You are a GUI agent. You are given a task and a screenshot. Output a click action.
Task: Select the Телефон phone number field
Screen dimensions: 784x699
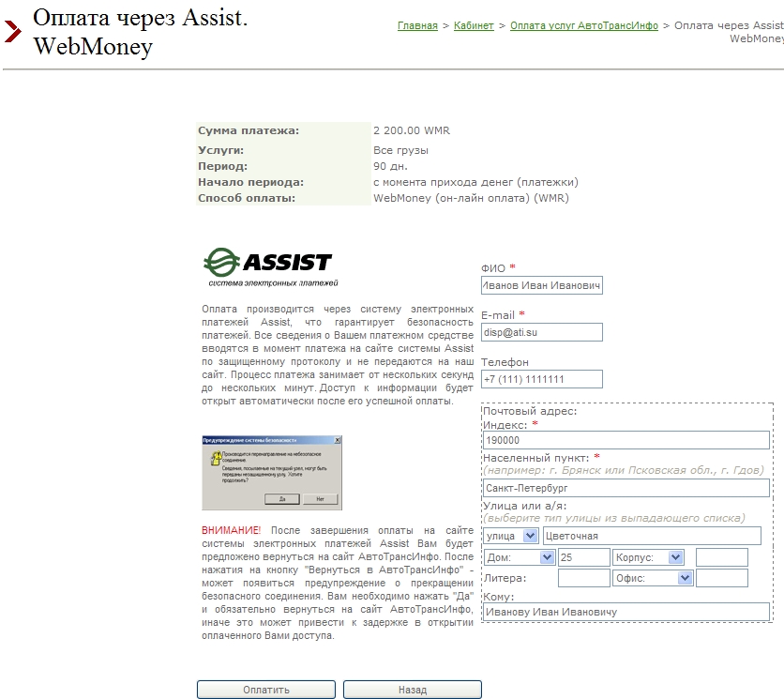tap(542, 379)
